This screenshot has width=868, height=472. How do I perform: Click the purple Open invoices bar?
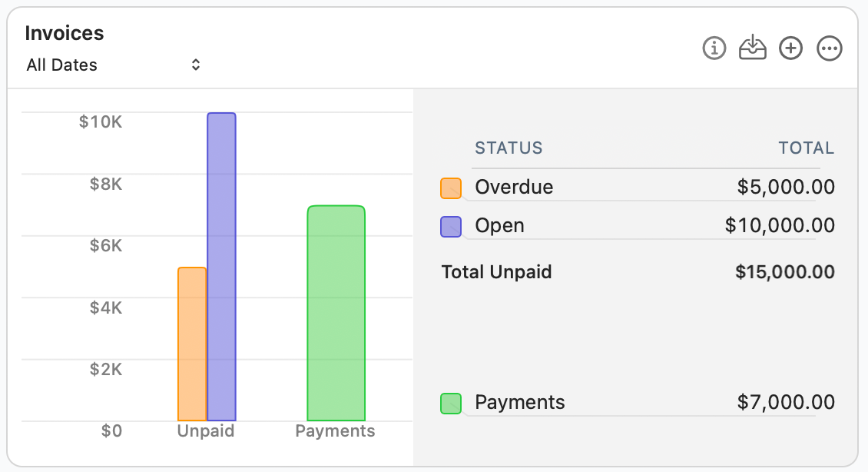point(220,265)
